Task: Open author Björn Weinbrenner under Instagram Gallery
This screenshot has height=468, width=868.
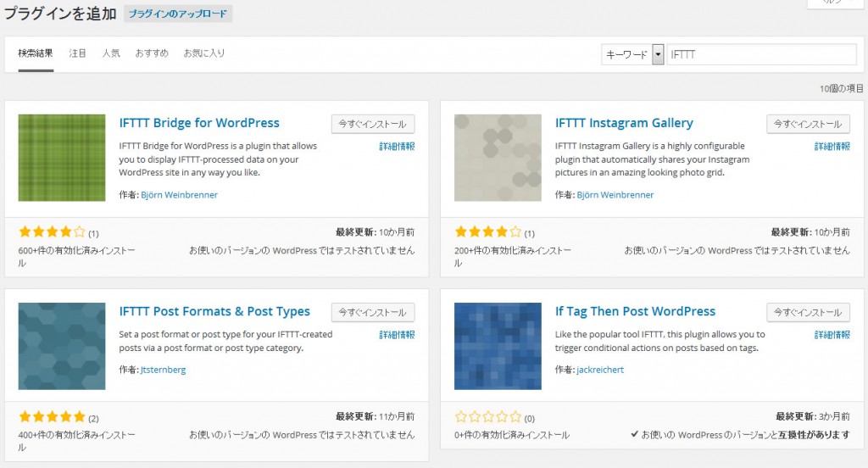Action: (615, 195)
